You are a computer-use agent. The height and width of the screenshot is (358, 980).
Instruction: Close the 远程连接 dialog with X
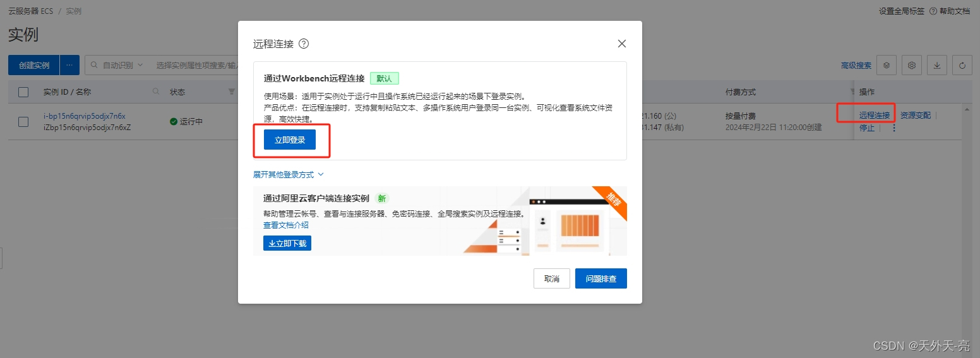coord(622,44)
